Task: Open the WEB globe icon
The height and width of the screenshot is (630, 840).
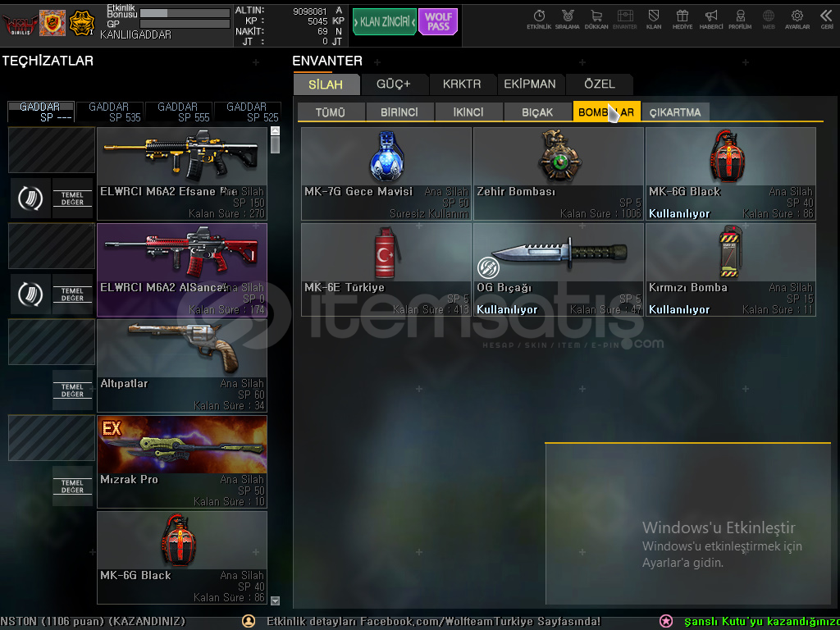Action: point(769,20)
